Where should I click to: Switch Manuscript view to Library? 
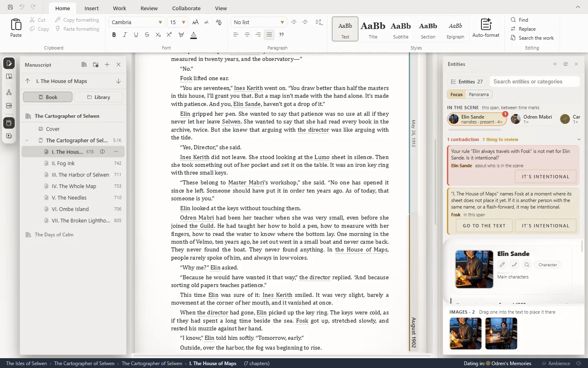click(98, 97)
